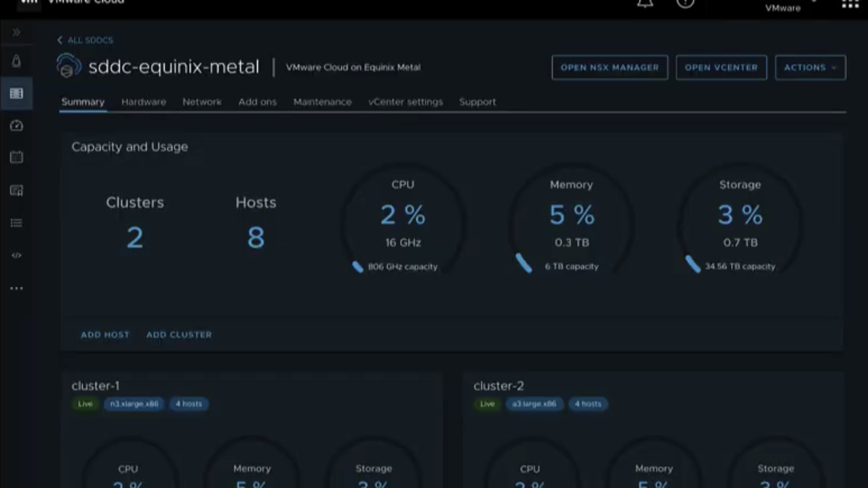
Task: Select the SDDC inventory icon in sidebar
Action: click(16, 94)
